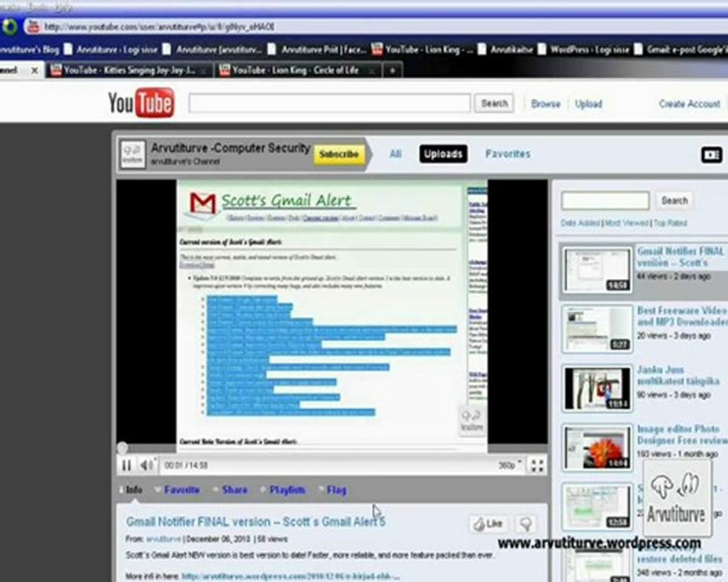This screenshot has width=728, height=582.
Task: Open the WordPress Logi sisse bookmark
Action: point(584,49)
